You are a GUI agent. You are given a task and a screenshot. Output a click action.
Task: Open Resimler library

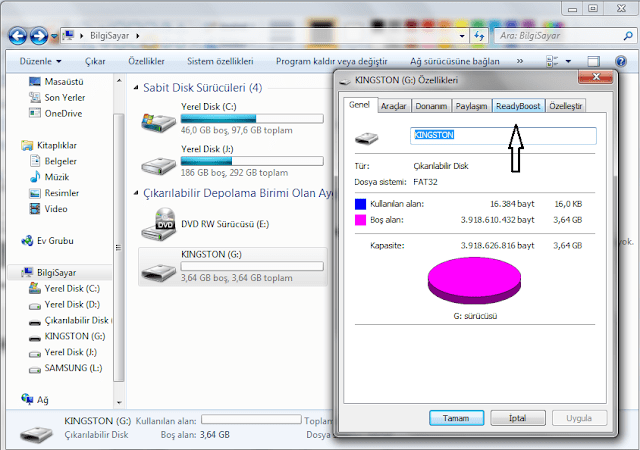coord(54,193)
